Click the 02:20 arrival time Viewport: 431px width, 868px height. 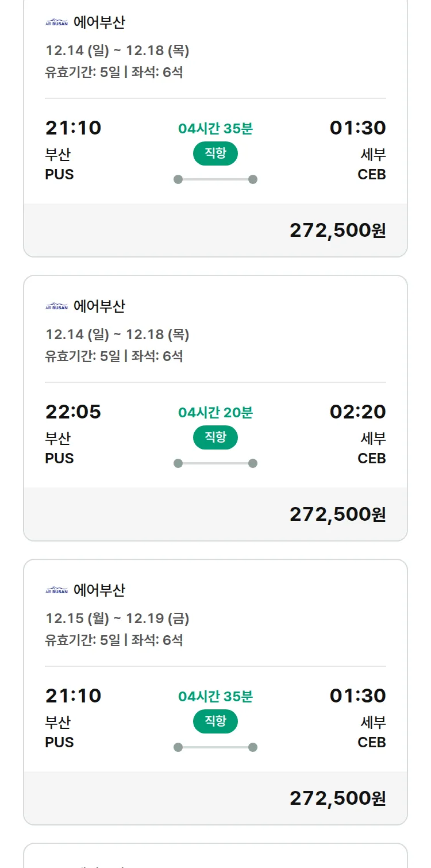[357, 412]
